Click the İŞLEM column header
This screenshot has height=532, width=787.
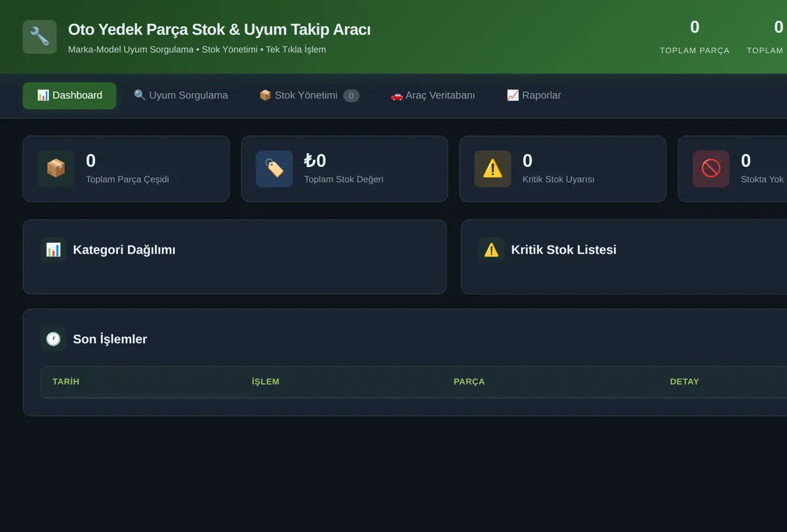coord(266,382)
